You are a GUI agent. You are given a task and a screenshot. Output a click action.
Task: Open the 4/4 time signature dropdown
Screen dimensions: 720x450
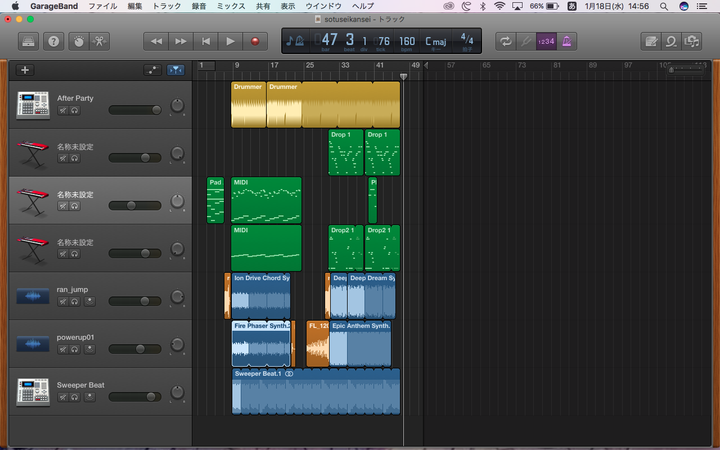click(x=466, y=41)
